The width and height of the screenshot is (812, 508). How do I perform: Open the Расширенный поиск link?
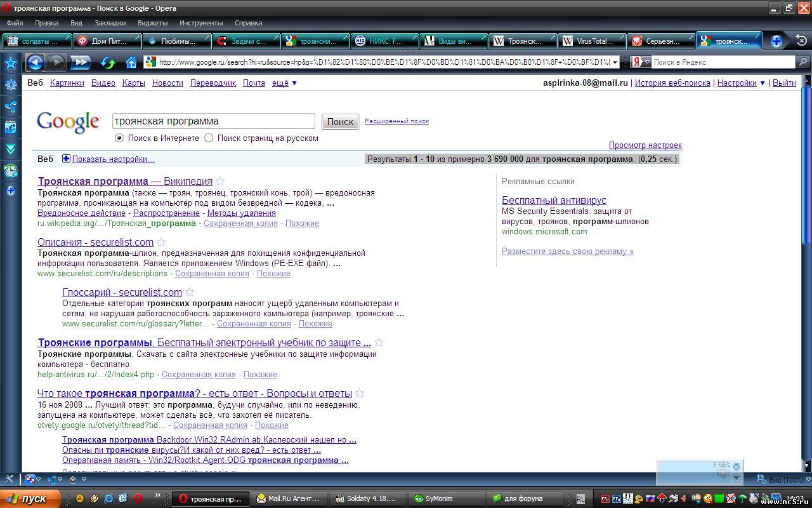click(396, 121)
